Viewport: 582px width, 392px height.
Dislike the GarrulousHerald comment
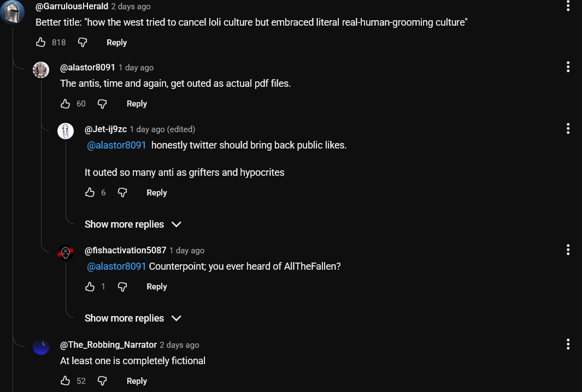[83, 43]
